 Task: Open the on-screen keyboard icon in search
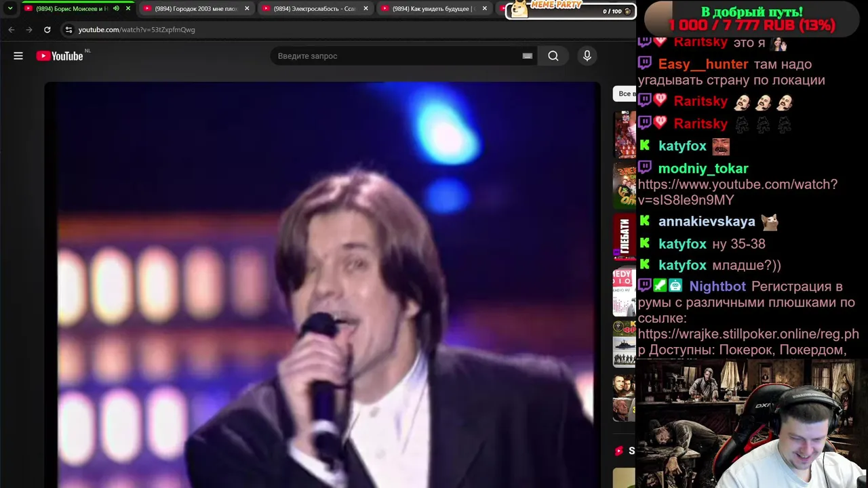click(527, 56)
